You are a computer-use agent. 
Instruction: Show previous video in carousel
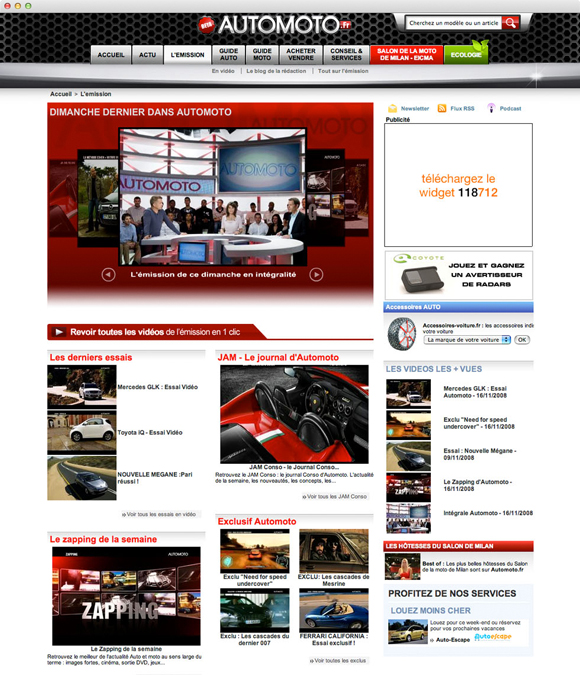coord(109,275)
